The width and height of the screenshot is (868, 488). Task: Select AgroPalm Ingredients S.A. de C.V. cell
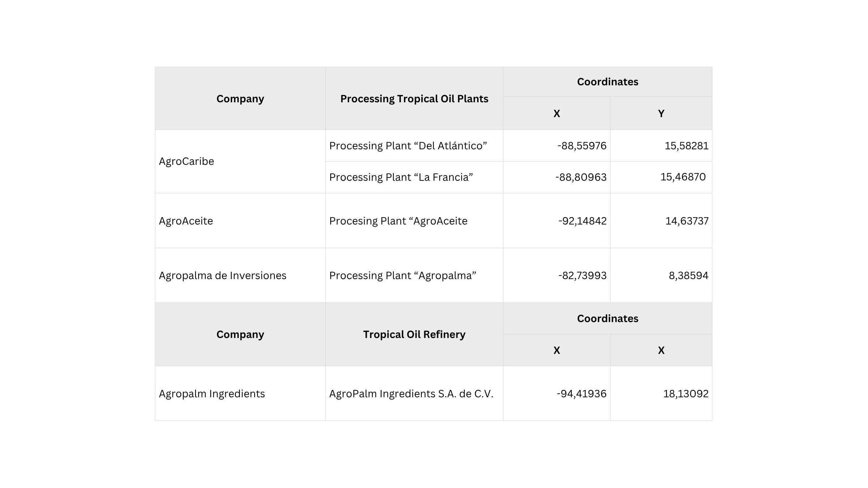pos(411,394)
